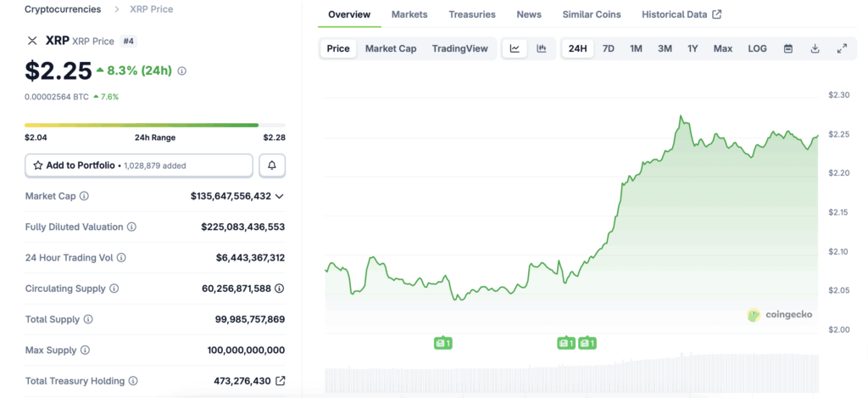Screen dimensions: 868x398
Task: Click the 24h Range progress bar
Action: 155,126
